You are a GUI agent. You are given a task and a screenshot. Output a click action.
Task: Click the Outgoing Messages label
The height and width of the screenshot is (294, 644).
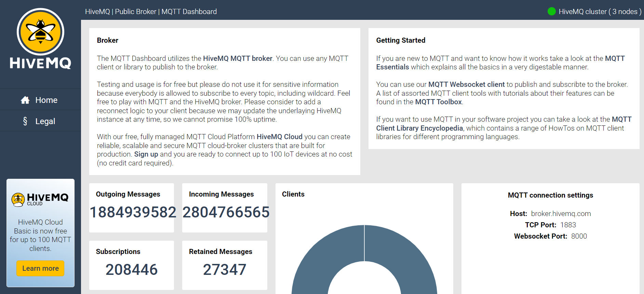[128, 194]
